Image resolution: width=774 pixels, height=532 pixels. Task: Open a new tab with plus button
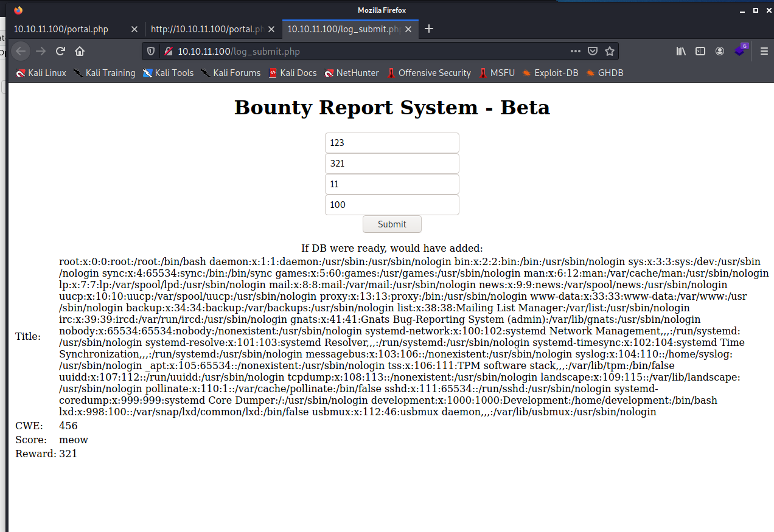pos(429,29)
